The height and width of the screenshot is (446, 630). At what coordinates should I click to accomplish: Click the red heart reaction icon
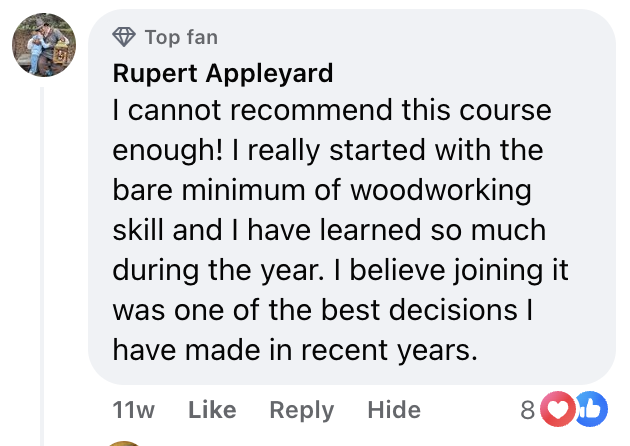pyautogui.click(x=556, y=409)
